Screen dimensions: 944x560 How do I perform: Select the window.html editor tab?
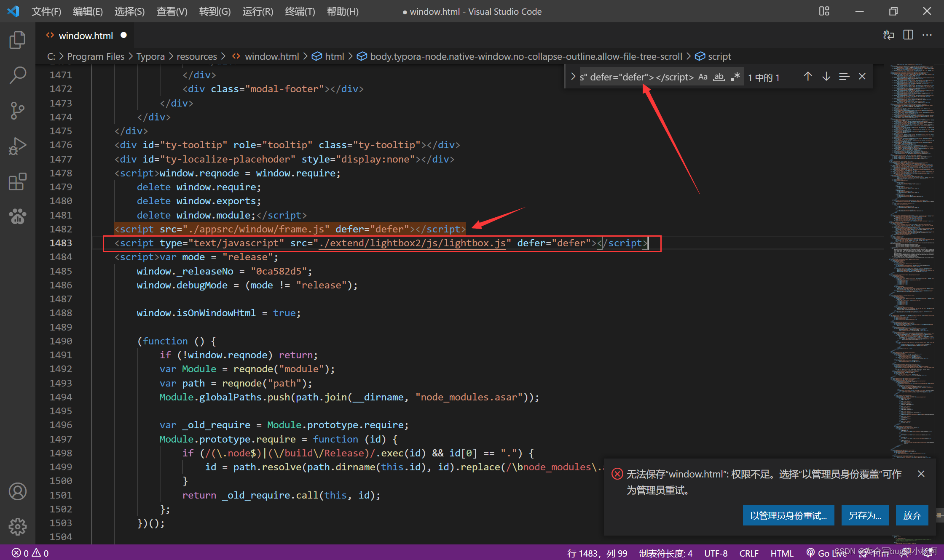coord(86,36)
